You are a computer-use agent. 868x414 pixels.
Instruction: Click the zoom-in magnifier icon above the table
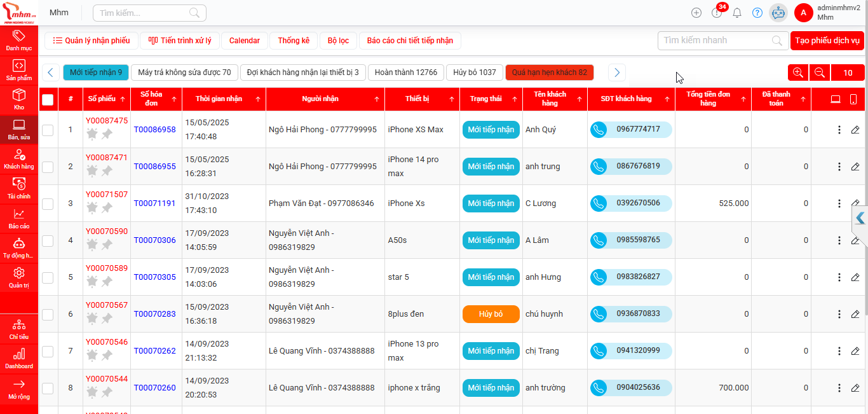(797, 72)
